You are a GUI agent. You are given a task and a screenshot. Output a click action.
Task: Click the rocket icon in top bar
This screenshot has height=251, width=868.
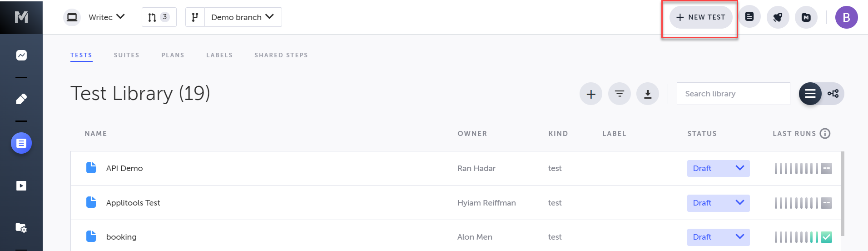point(778,18)
